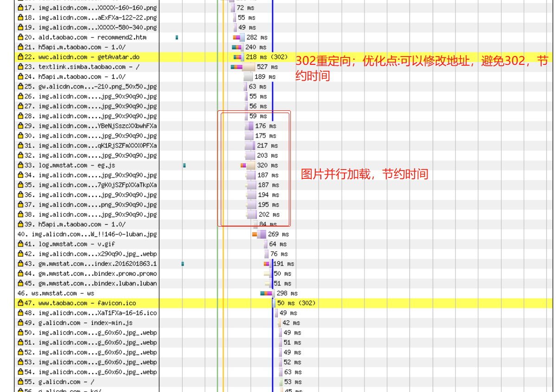Click the lock icon on request 17
Viewport: 556px width, 392px height.
(20, 7)
